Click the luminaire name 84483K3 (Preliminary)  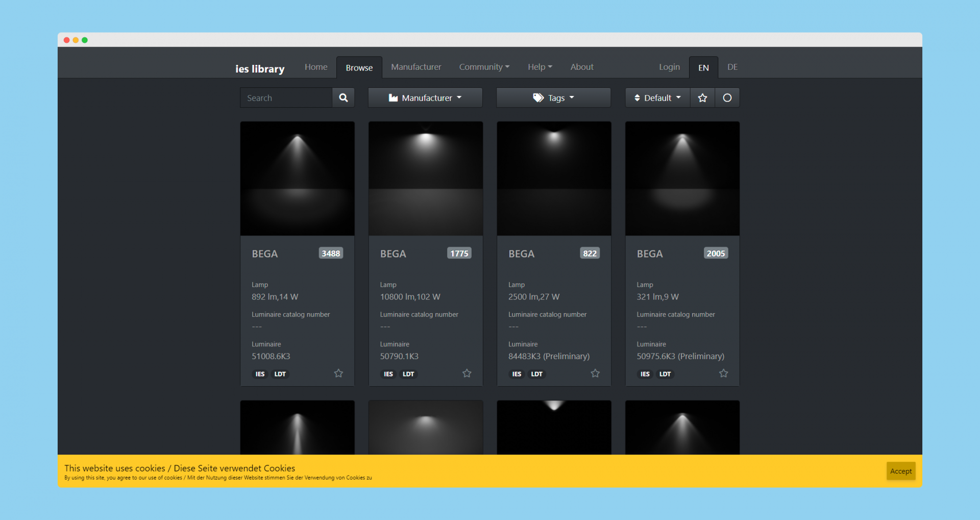pos(549,356)
